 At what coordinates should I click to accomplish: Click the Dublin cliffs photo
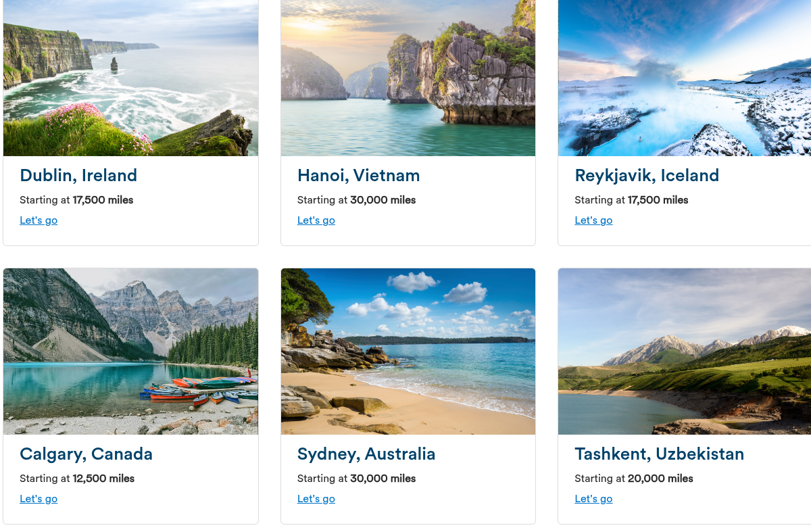point(130,78)
